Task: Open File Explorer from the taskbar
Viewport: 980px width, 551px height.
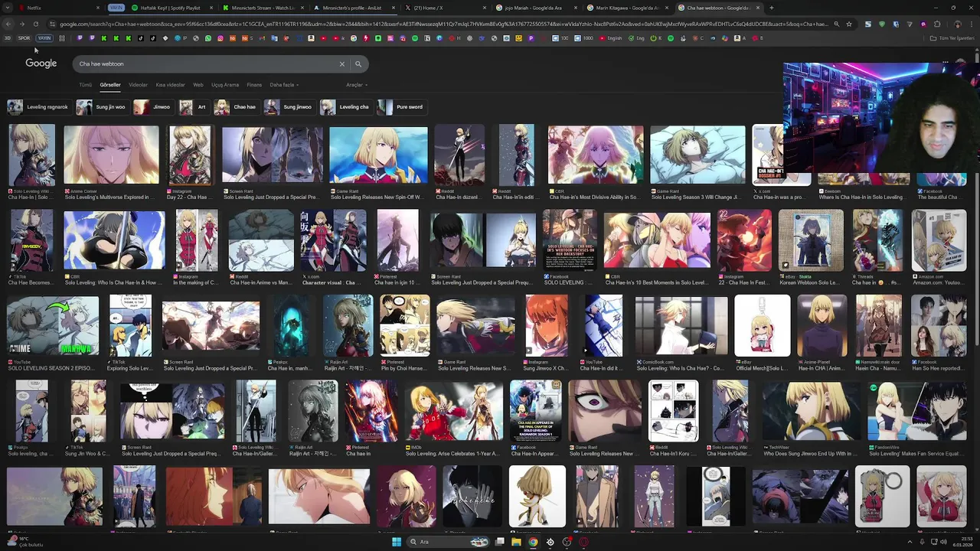Action: [x=516, y=542]
